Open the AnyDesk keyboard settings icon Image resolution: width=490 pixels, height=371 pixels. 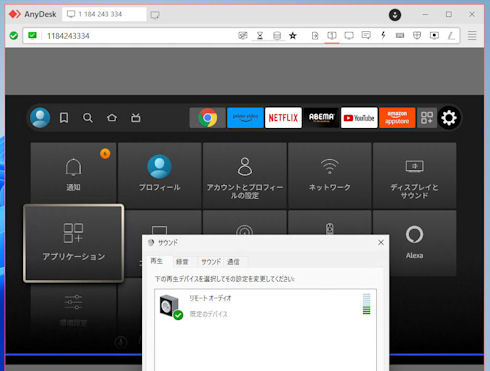tap(400, 35)
